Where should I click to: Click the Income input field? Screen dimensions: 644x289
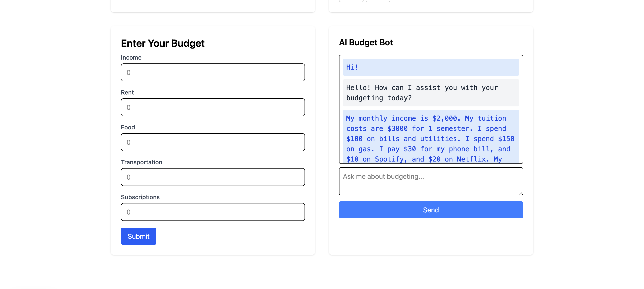213,72
